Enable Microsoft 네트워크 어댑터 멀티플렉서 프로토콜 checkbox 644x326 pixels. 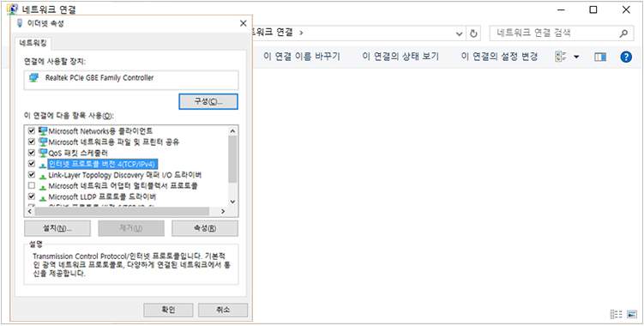(x=31, y=186)
